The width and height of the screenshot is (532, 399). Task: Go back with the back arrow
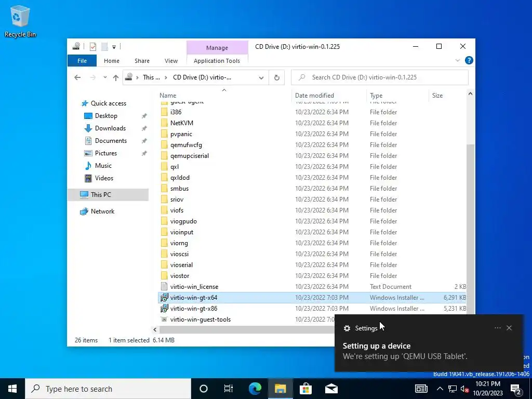coord(77,77)
